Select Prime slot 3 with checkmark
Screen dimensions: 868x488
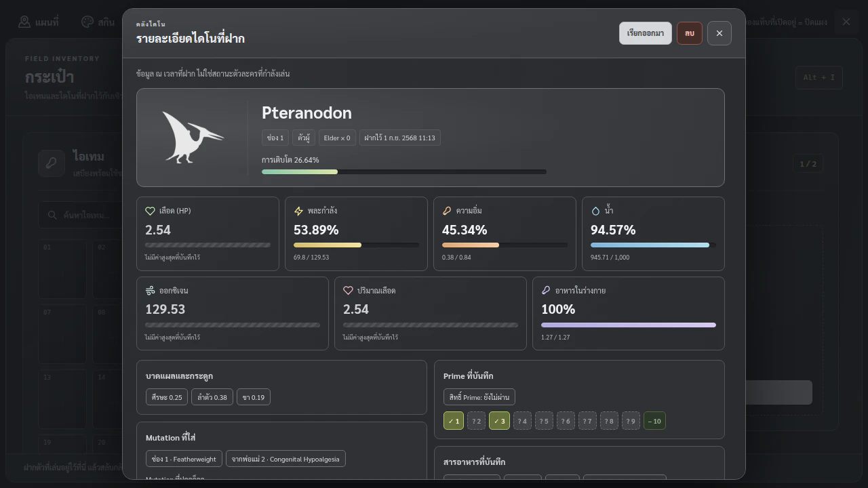tap(499, 421)
